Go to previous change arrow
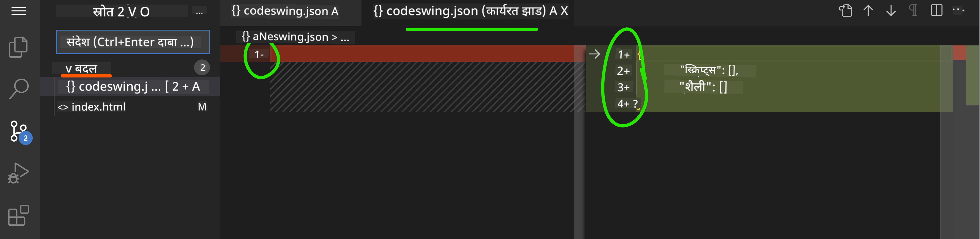The height and width of the screenshot is (239, 980). [868, 10]
